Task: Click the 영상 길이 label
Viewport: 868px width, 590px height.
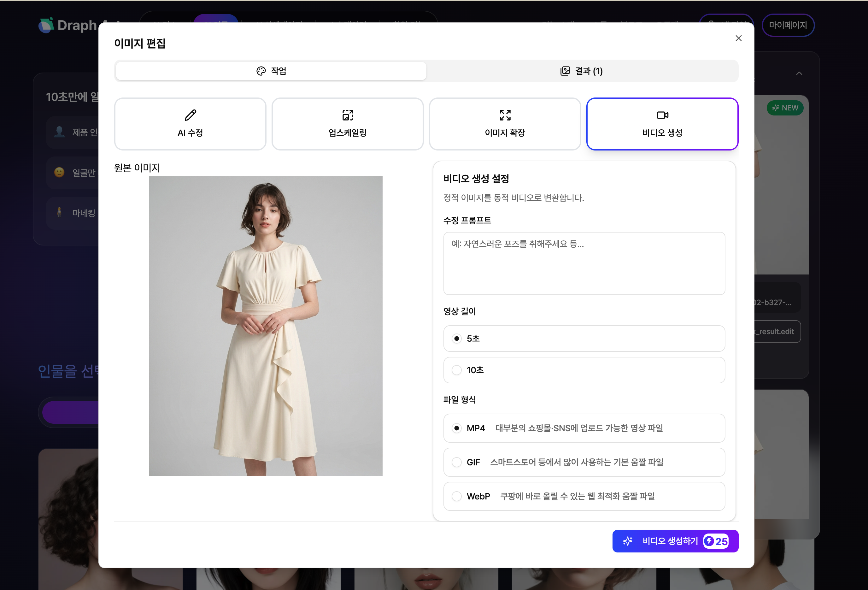Action: [460, 311]
